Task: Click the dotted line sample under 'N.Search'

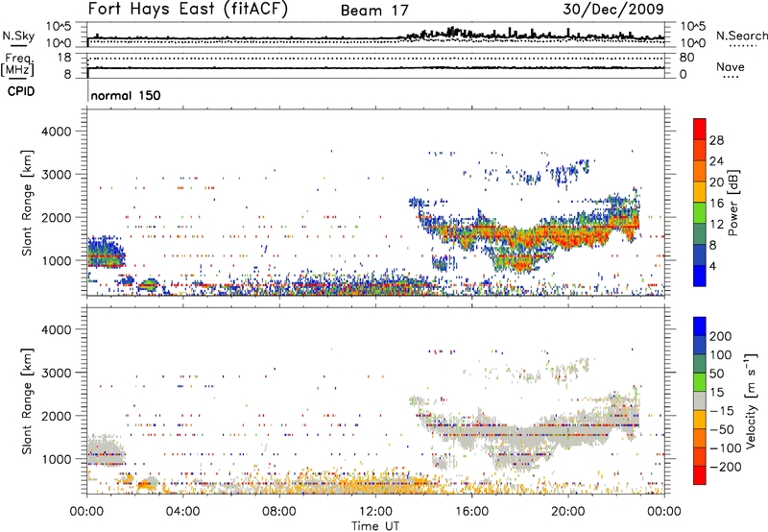Action: coord(743,46)
